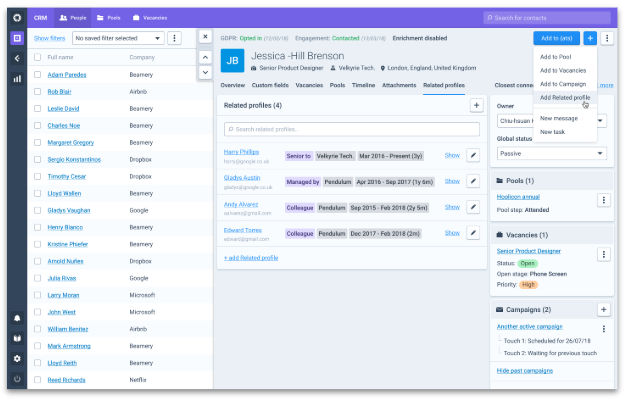Switch to the Timeline tab
The height and width of the screenshot is (401, 626).
click(x=363, y=86)
